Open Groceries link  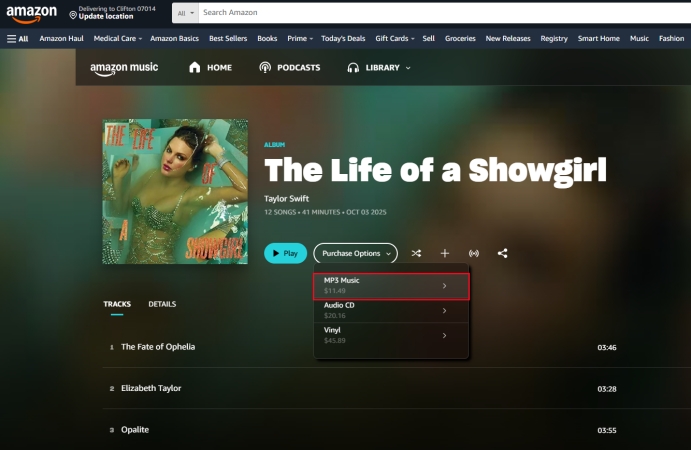tap(460, 39)
